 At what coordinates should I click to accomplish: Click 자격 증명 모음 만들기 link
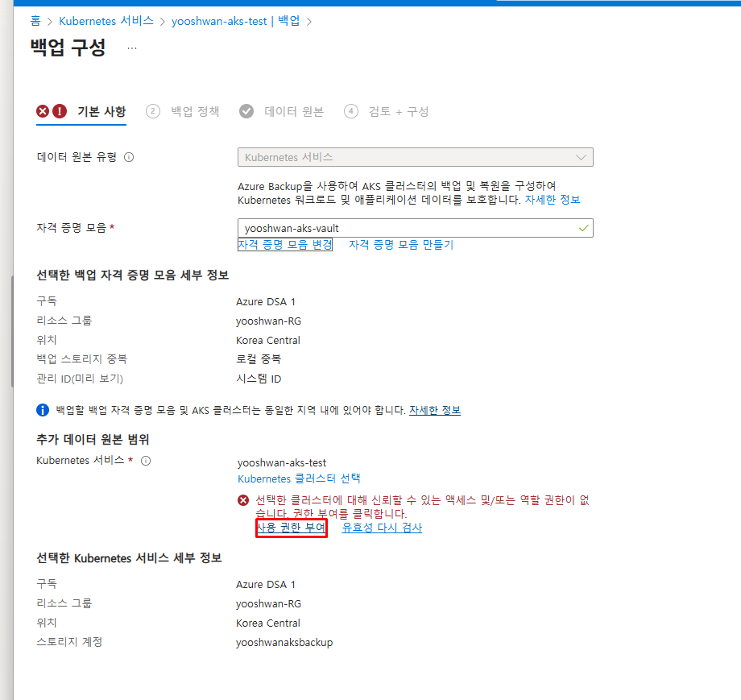pos(401,244)
